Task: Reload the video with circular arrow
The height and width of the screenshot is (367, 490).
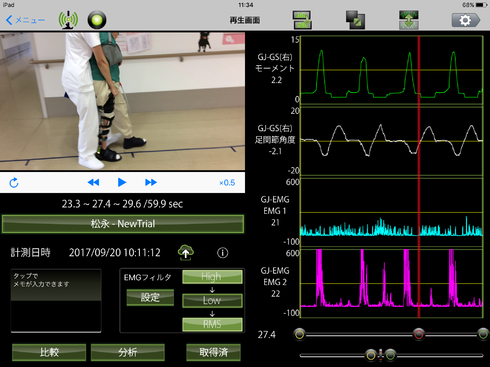Action: (14, 183)
